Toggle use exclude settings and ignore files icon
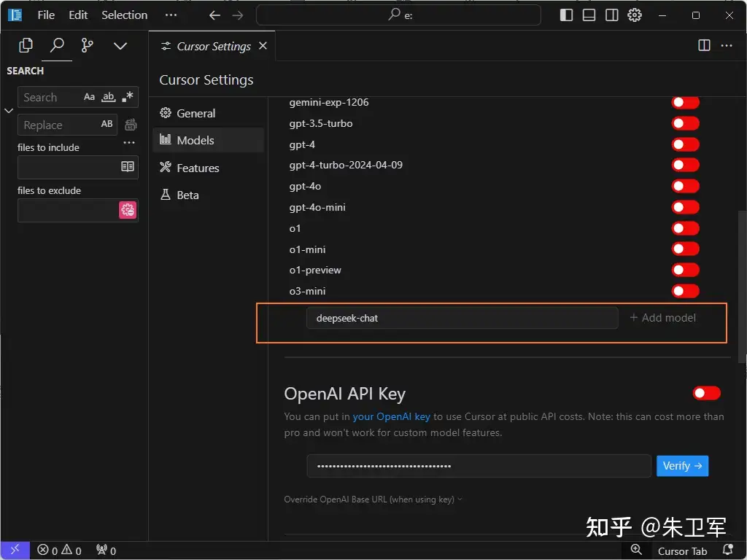Viewport: 747px width, 560px height. [128, 210]
